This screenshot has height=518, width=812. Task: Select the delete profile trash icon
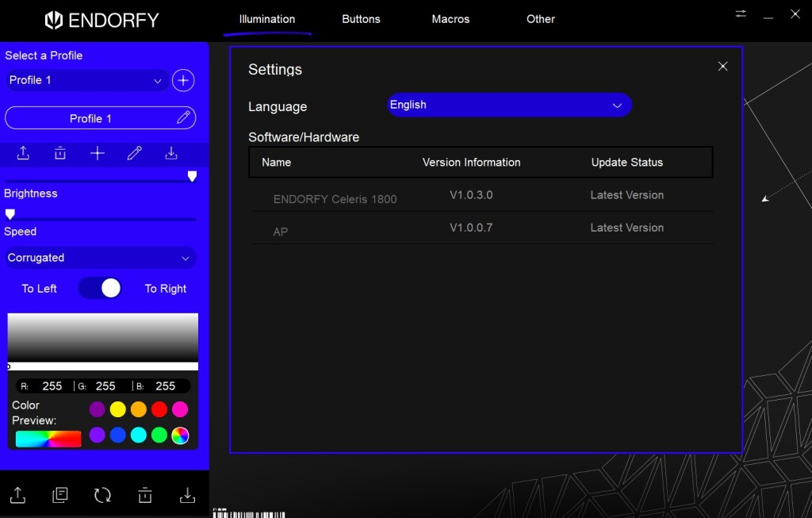point(59,153)
